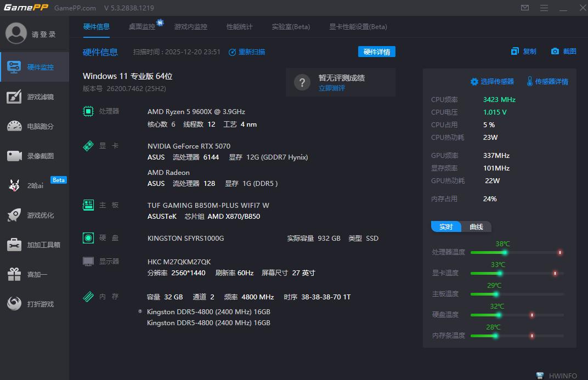Switch to 游戏内监控 tab
The height and width of the screenshot is (380, 588).
pyautogui.click(x=191, y=27)
